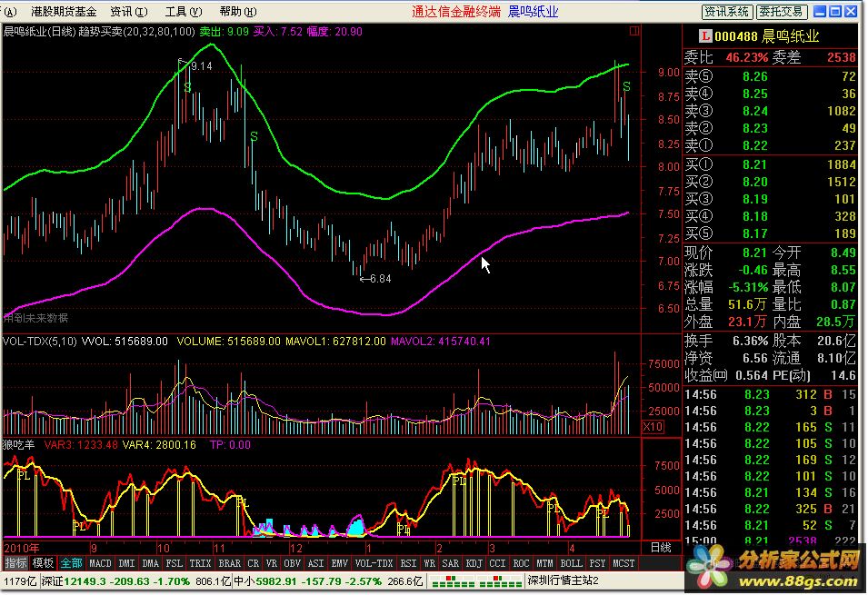Image resolution: width=868 pixels, height=595 pixels.
Task: Click the 买⑤ bid row at 8.17
Action: pyautogui.click(x=770, y=233)
